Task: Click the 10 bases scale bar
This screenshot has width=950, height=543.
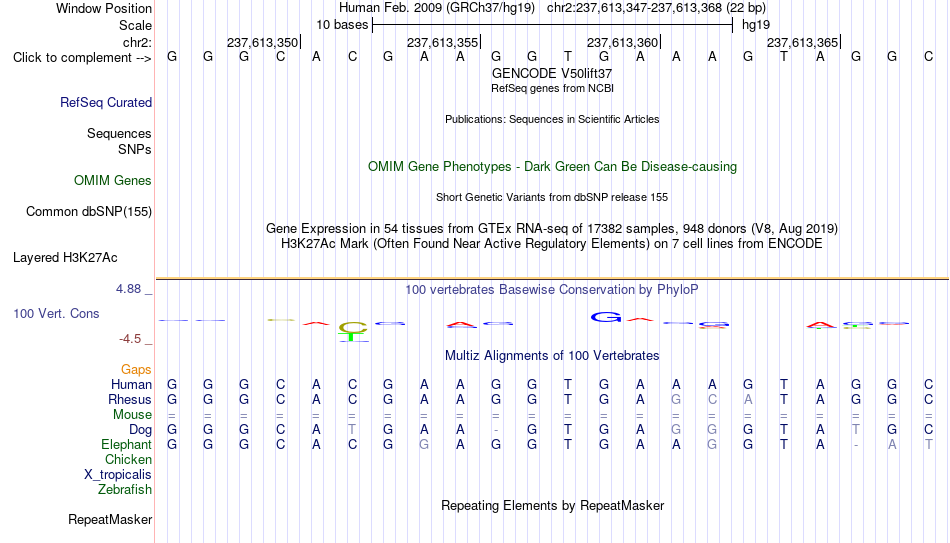Action: [553, 25]
